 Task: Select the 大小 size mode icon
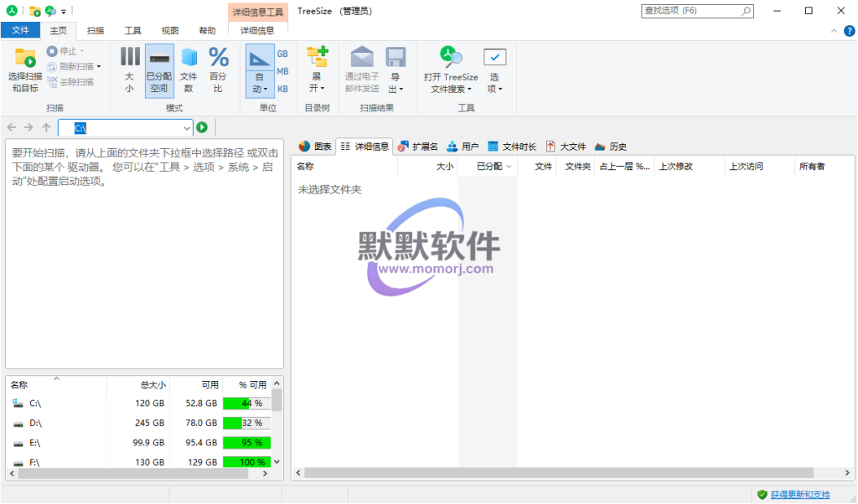click(129, 58)
